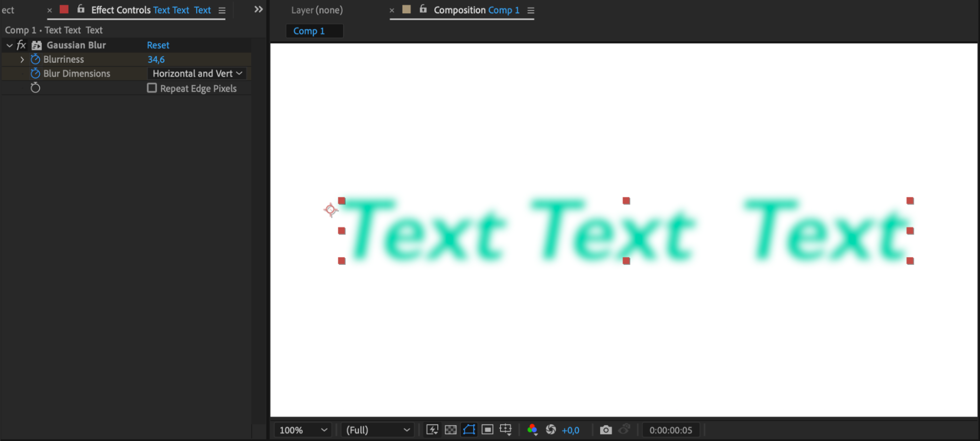This screenshot has width=980, height=441.
Task: Toggle the Effect Controls panel lock
Action: (x=81, y=9)
